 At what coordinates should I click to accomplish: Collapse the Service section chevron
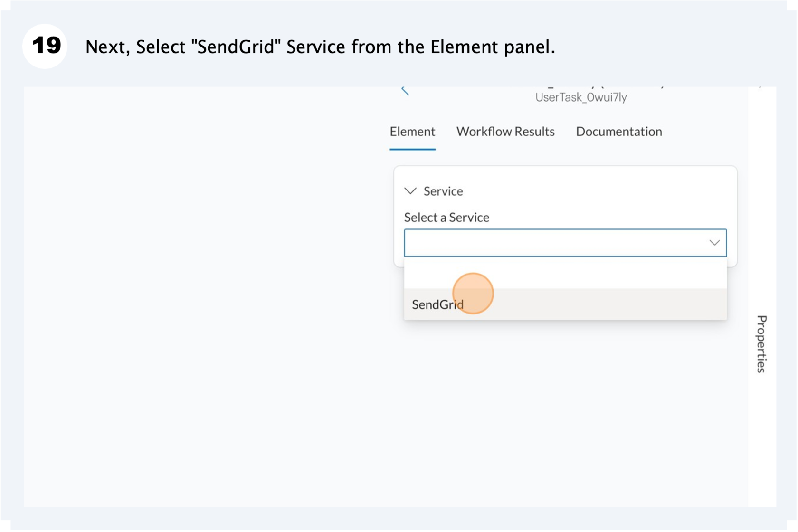click(410, 191)
